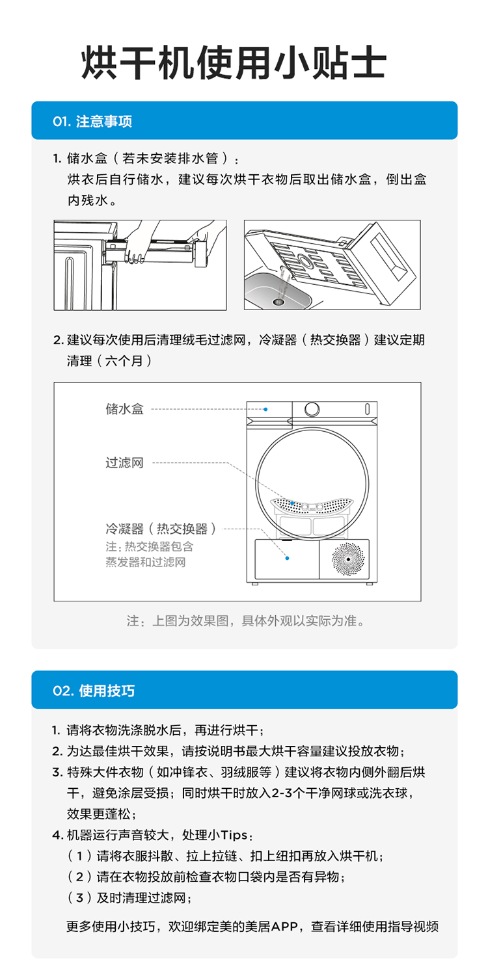Click the perforated round vent grille icon
The image size is (488, 980).
point(347,558)
